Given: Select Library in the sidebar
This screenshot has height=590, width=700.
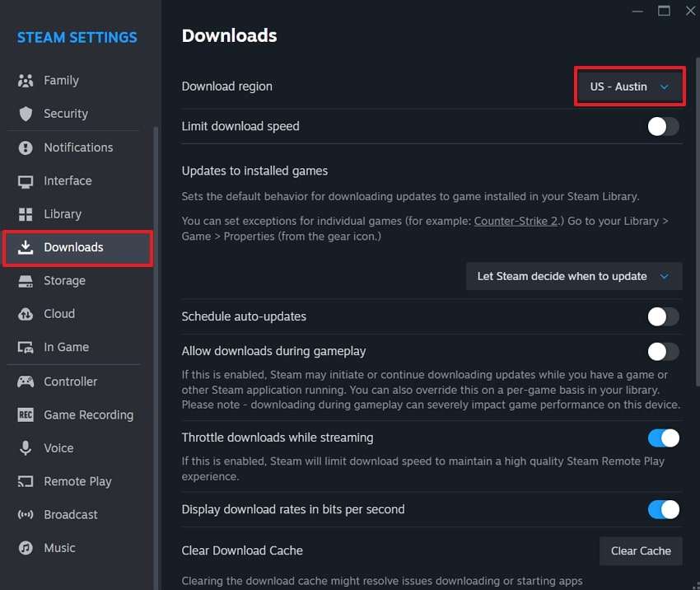Looking at the screenshot, I should 78,214.
